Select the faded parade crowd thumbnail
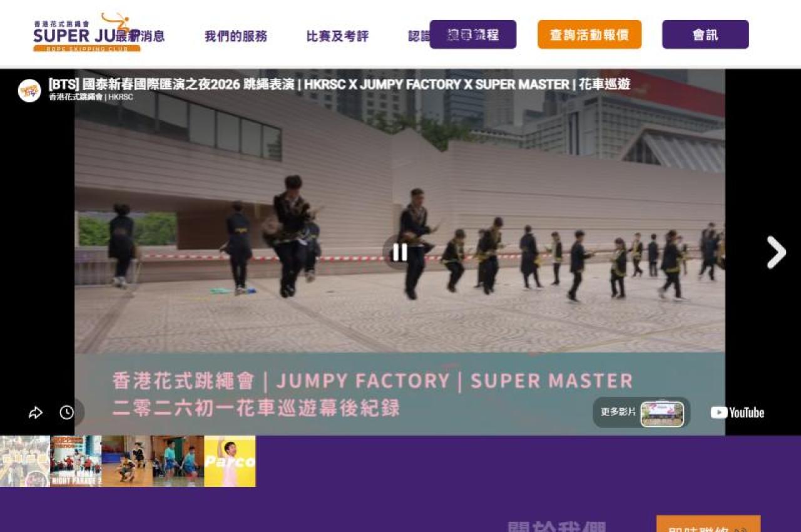 click(25, 461)
